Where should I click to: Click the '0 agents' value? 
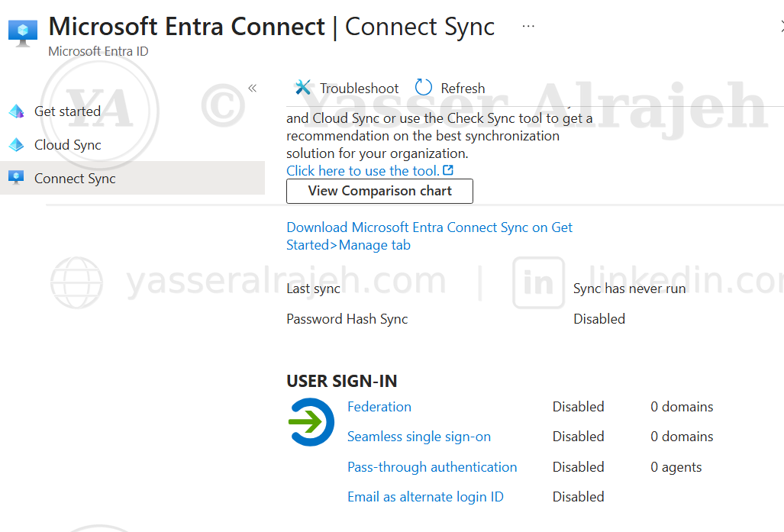click(676, 467)
